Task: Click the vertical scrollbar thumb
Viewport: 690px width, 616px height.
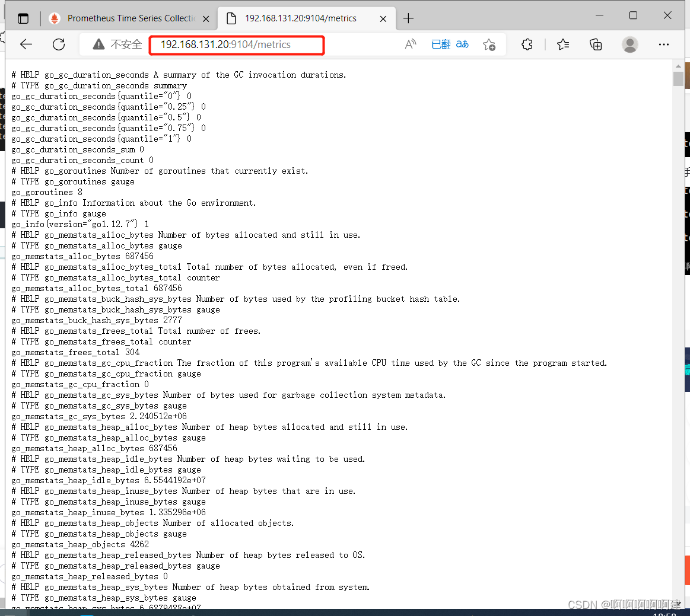Action: (678, 79)
